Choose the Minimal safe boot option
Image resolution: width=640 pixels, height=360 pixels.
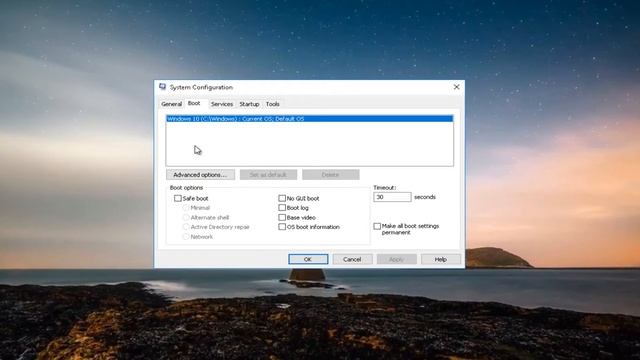tap(186, 208)
